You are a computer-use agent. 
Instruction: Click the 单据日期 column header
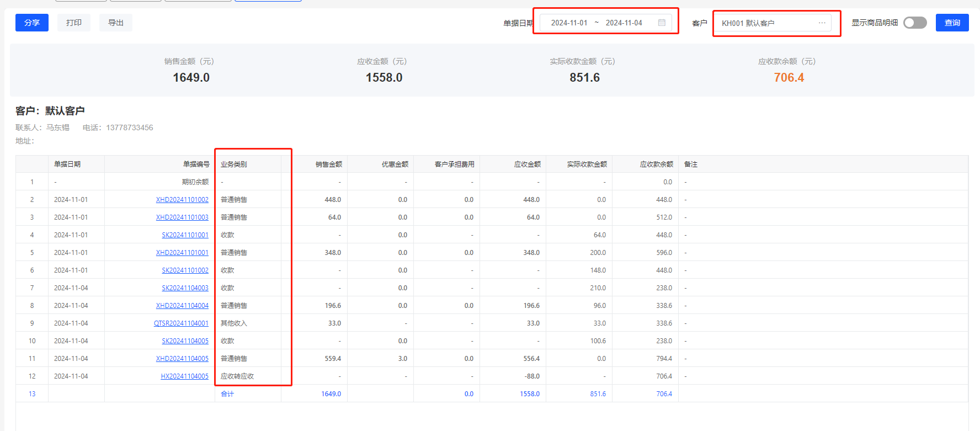tap(67, 164)
